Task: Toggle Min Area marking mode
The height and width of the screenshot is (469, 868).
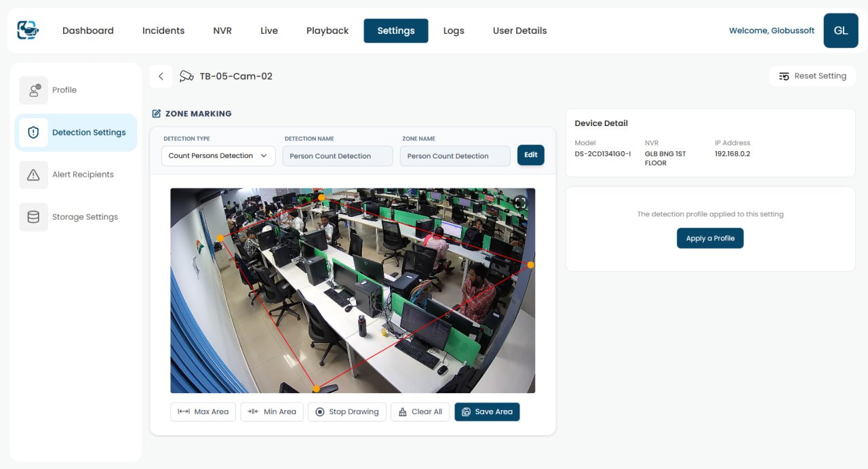Action: 271,411
